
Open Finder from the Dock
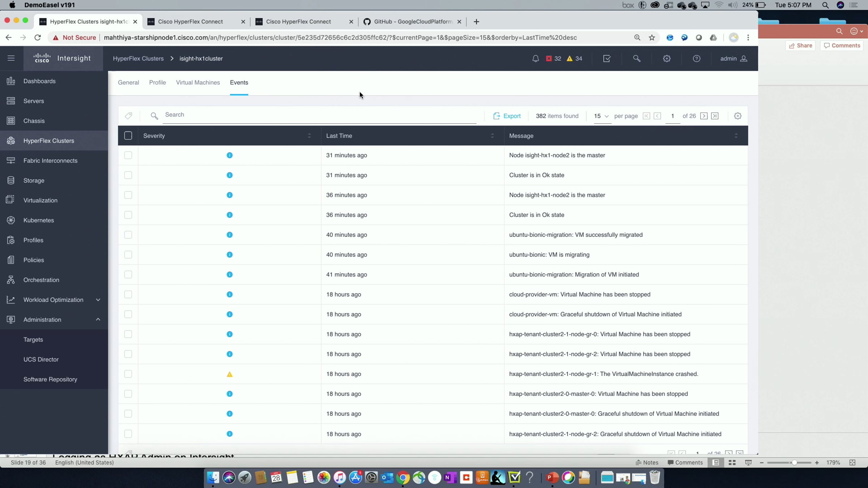213,478
